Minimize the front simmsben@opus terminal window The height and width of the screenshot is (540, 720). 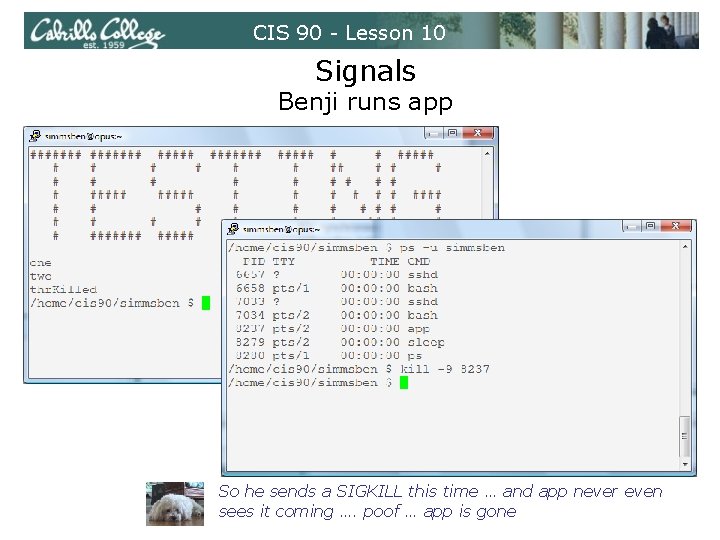[x=633, y=226]
